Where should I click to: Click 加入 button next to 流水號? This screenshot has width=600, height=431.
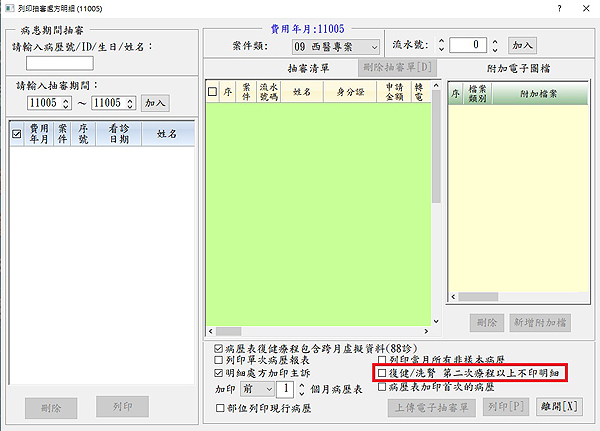[x=522, y=45]
